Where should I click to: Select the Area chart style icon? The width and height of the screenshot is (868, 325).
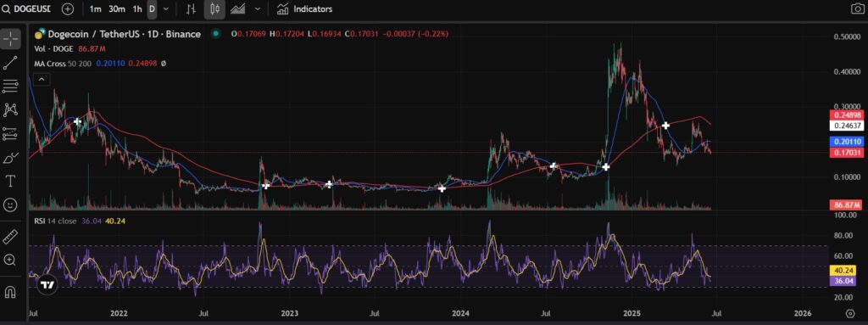pyautogui.click(x=238, y=8)
